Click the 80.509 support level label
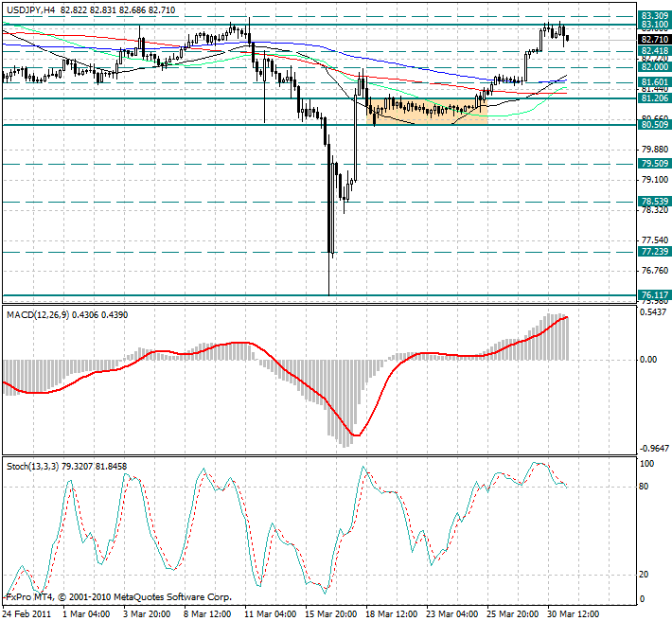 pos(654,125)
